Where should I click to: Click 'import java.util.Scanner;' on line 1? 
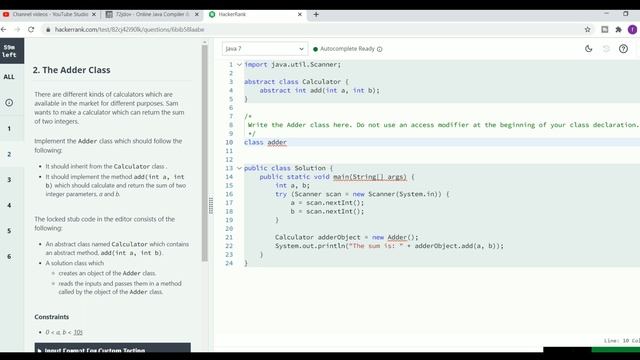292,64
